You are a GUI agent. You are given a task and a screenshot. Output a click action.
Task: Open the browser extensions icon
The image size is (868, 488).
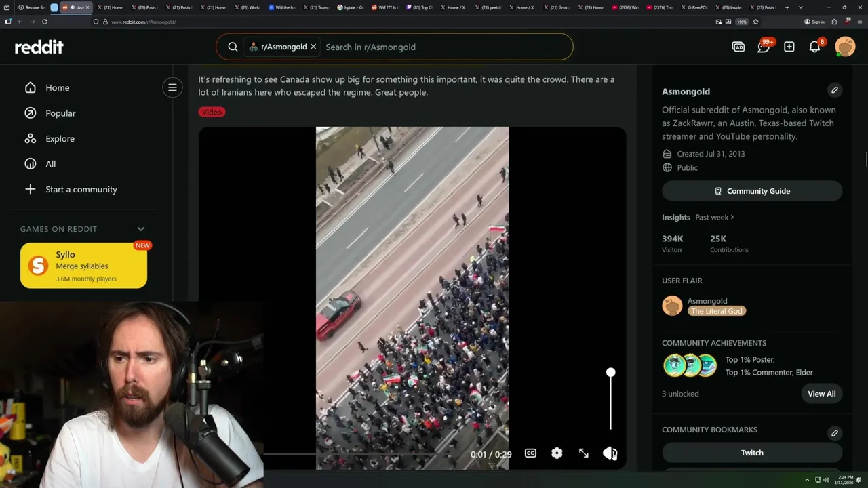[x=834, y=22]
